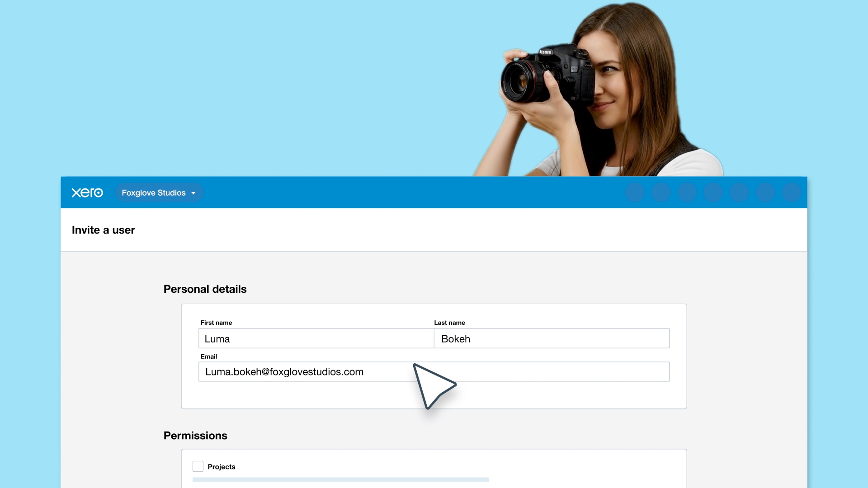The height and width of the screenshot is (488, 868).
Task: Click the light blue bar below Projects
Action: pos(340,479)
